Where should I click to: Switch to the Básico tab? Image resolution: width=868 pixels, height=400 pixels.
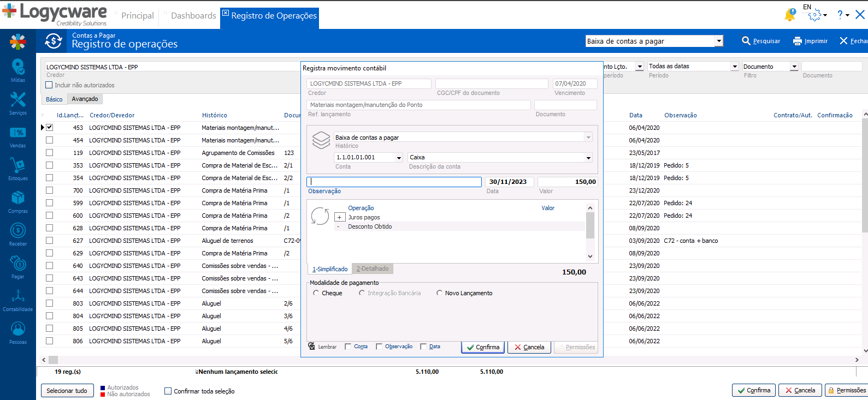[54, 99]
